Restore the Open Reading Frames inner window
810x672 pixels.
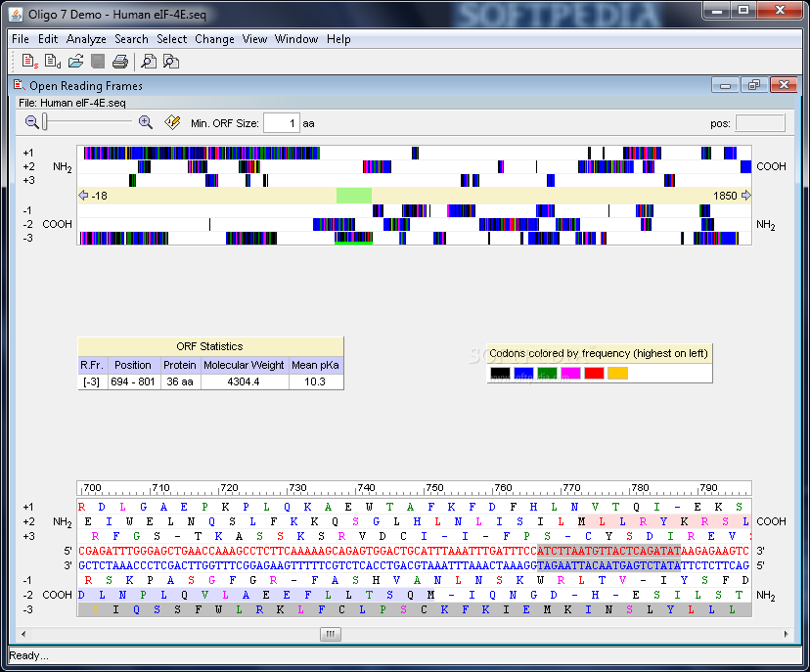click(x=754, y=85)
